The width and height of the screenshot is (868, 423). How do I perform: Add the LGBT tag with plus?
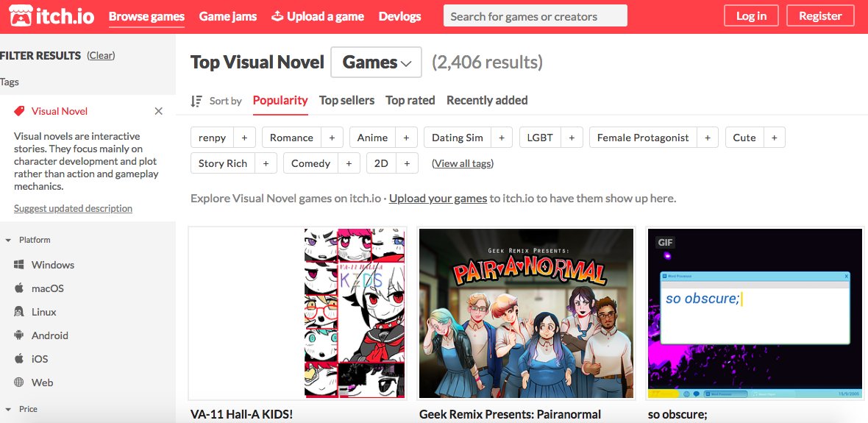coord(572,138)
